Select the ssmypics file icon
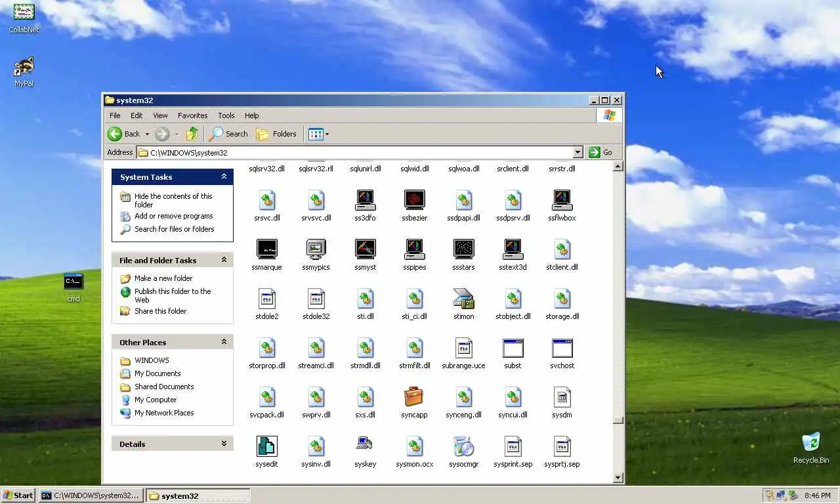 (x=316, y=249)
